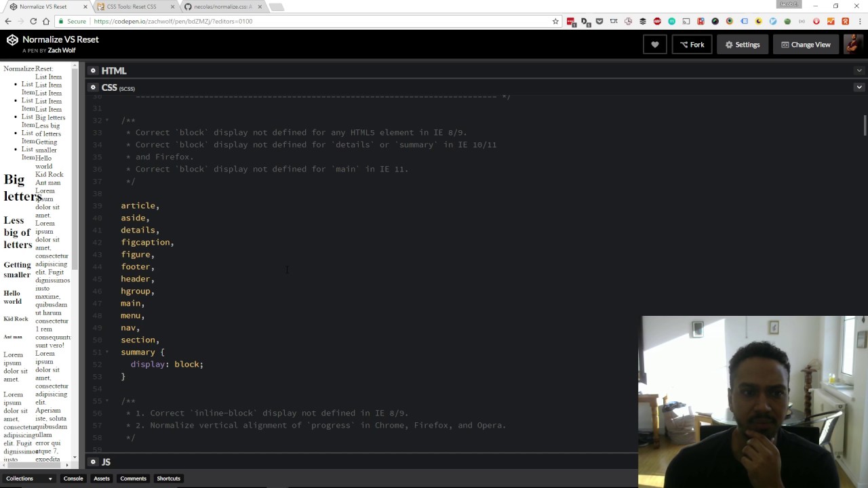This screenshot has height=488, width=868.
Task: Click the HTML editor title
Action: 114,70
